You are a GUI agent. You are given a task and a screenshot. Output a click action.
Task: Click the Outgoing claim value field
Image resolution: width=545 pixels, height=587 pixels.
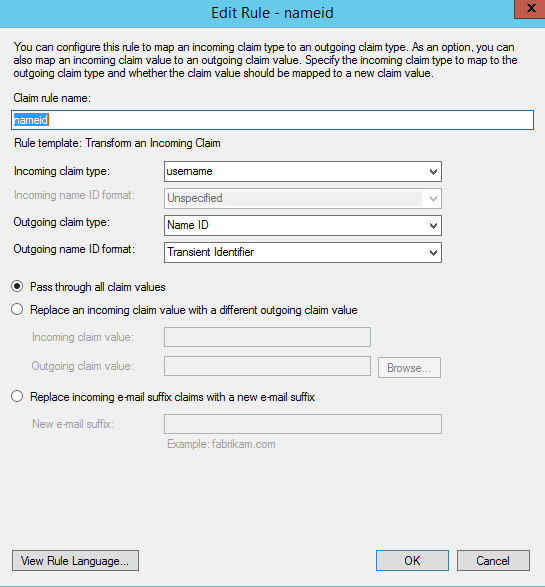pos(267,366)
